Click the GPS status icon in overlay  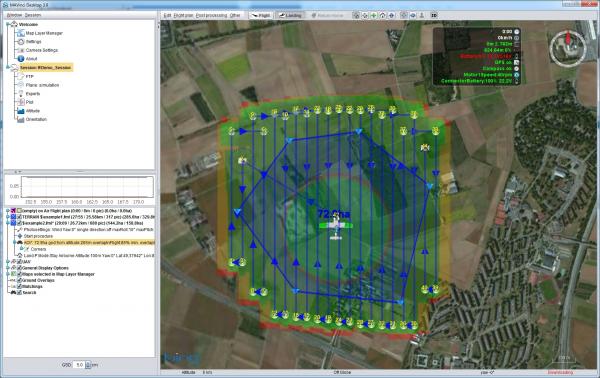click(x=517, y=62)
